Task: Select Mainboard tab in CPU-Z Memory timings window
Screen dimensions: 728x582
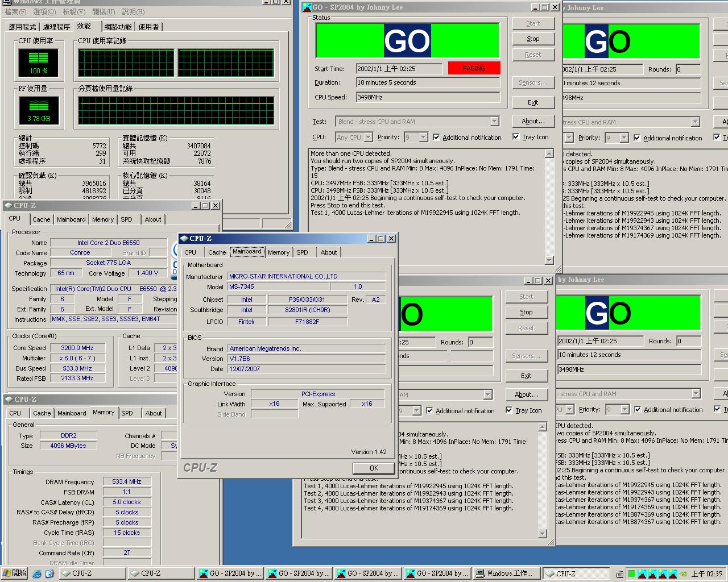Action: pos(72,413)
